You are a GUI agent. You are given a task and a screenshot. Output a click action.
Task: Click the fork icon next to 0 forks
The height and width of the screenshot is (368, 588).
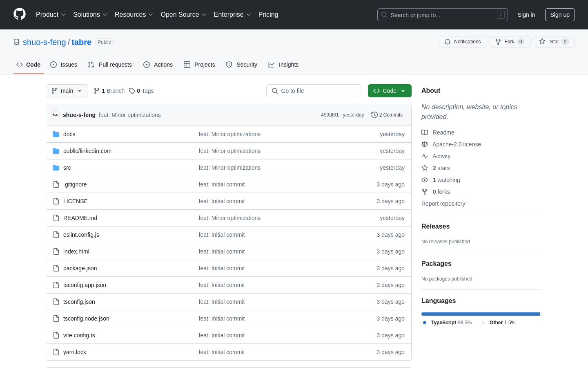[x=425, y=192]
